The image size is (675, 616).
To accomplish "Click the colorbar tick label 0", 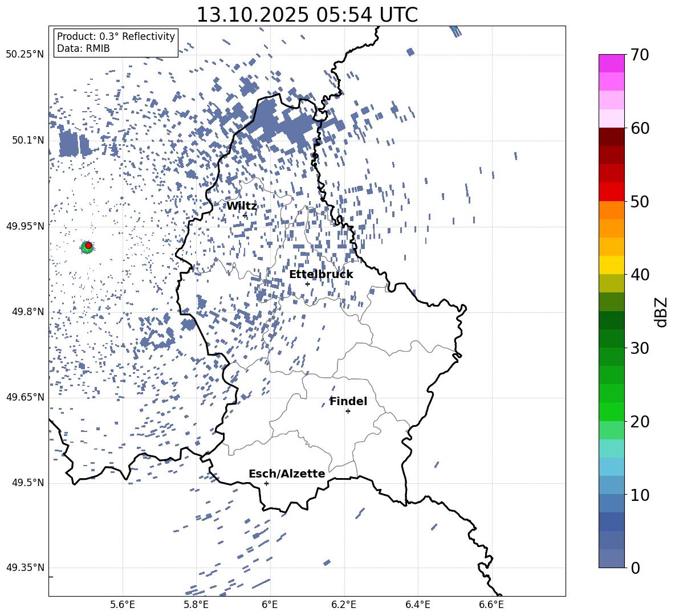I will tap(636, 568).
